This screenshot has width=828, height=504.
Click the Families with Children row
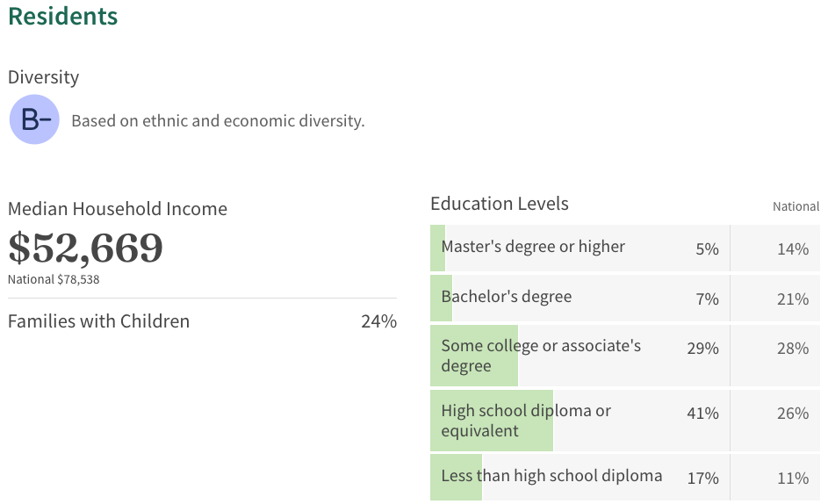(x=202, y=321)
